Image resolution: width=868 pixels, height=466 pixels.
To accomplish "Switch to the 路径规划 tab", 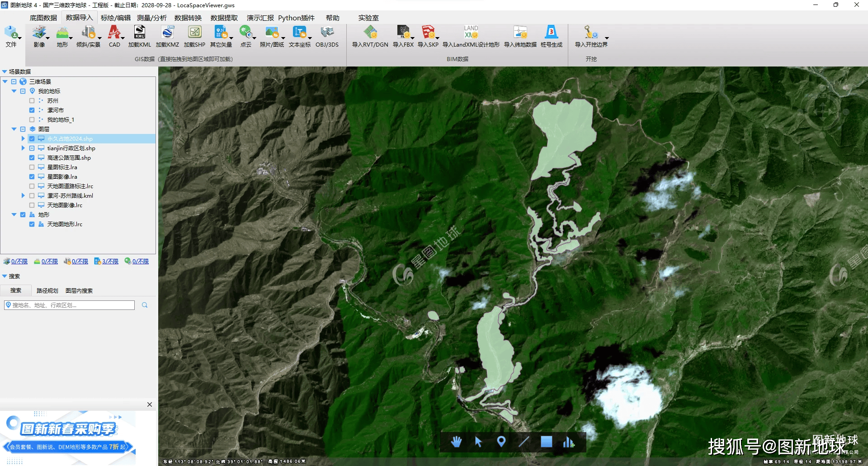I will click(x=47, y=290).
